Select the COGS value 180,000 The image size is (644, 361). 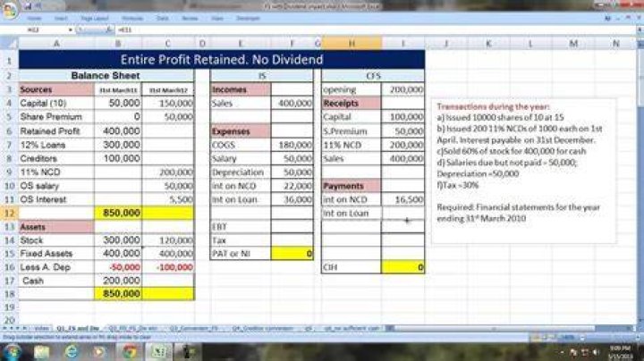click(292, 145)
